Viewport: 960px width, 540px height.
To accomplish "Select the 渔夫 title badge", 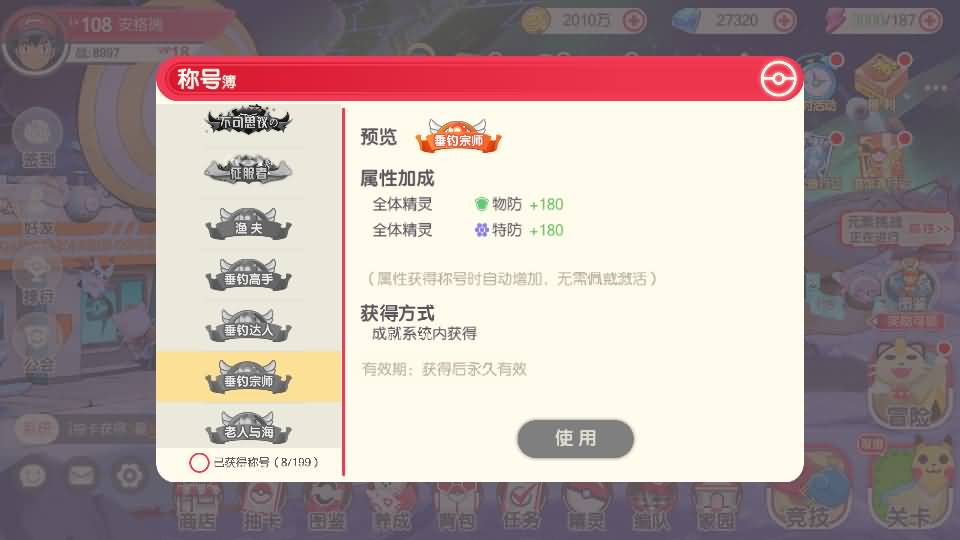I will point(248,223).
